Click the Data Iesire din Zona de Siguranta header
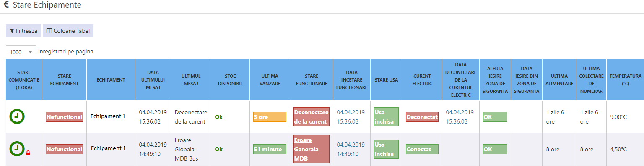The image size is (644, 166). pos(527,80)
